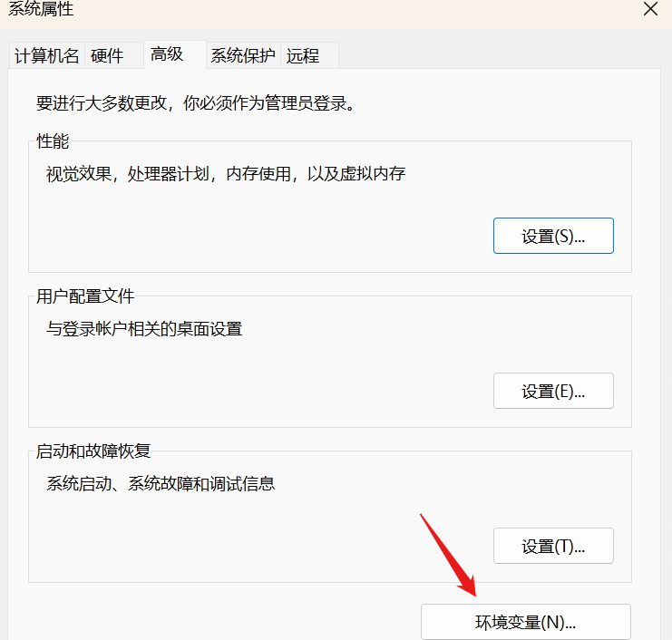Image resolution: width=672 pixels, height=640 pixels.
Task: Open startup and recovery 设置(T) button
Action: pyautogui.click(x=553, y=546)
